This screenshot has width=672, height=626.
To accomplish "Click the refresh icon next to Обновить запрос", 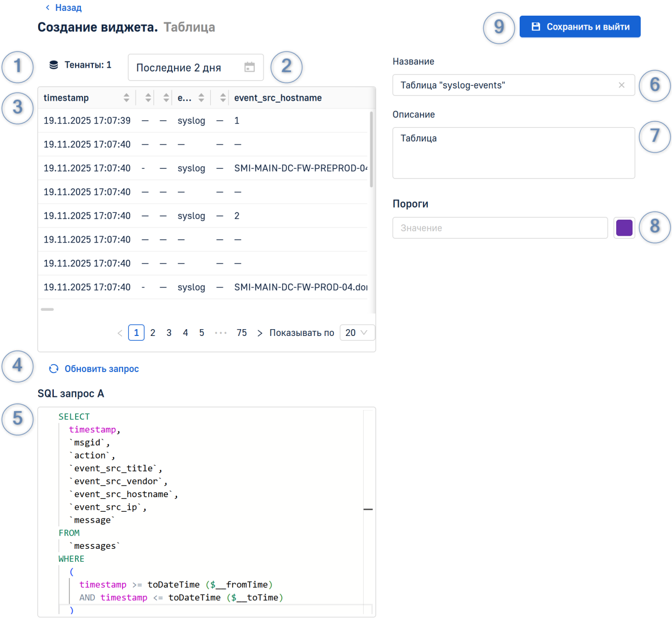I will pyautogui.click(x=53, y=369).
